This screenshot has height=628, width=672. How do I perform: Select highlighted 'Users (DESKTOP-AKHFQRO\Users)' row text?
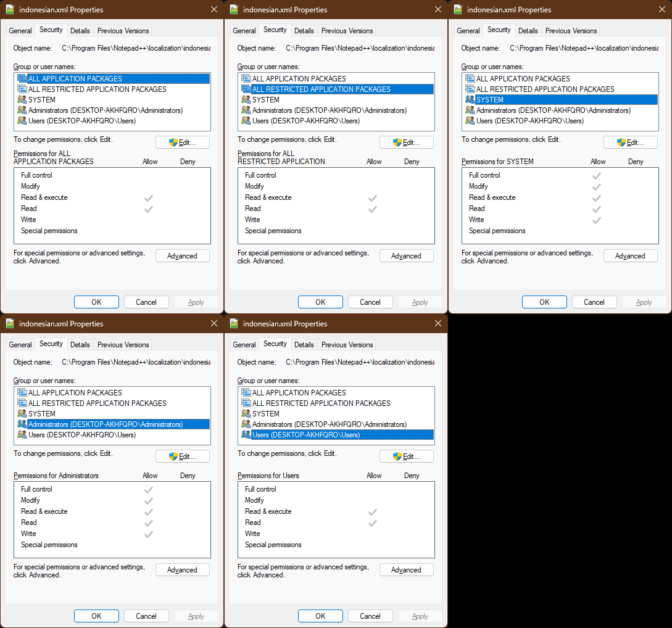[x=306, y=434]
